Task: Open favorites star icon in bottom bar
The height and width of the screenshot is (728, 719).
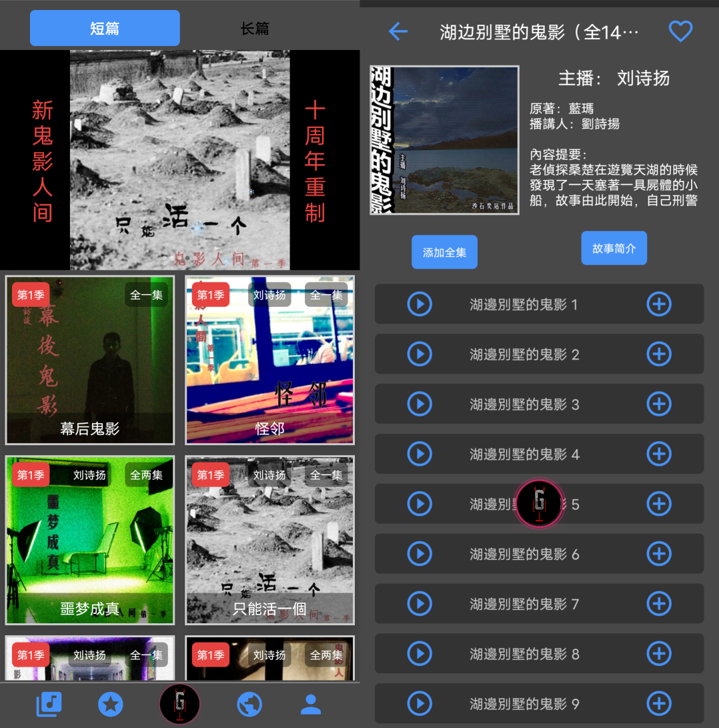Action: [111, 705]
